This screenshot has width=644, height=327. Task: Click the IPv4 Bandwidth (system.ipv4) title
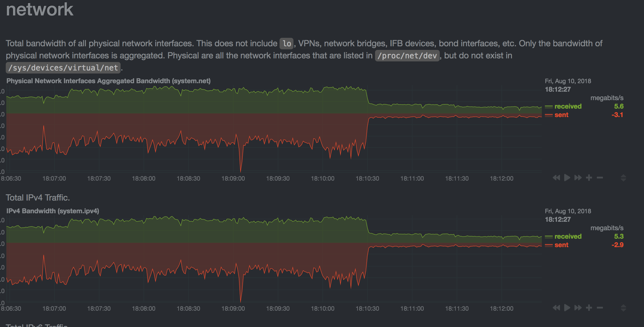pyautogui.click(x=53, y=211)
